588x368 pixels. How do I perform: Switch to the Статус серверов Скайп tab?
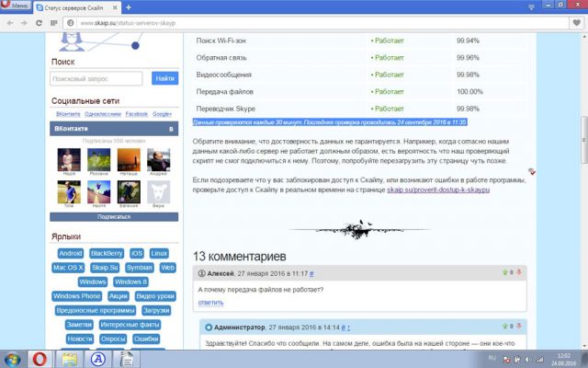tap(73, 7)
